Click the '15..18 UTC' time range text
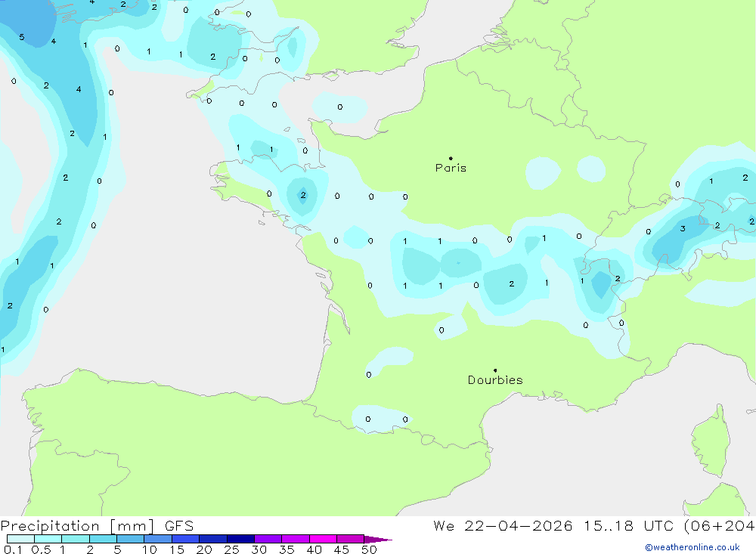The height and width of the screenshot is (554, 756). [x=628, y=526]
